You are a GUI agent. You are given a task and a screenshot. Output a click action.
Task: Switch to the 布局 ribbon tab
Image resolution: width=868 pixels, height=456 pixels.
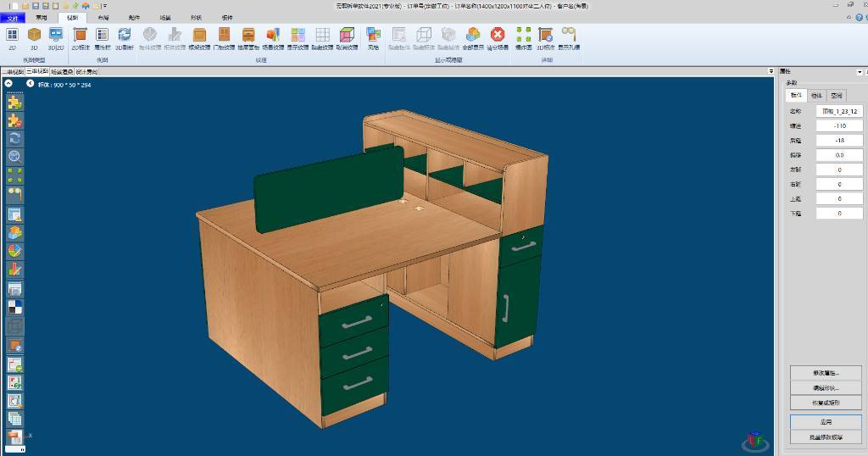click(x=103, y=18)
